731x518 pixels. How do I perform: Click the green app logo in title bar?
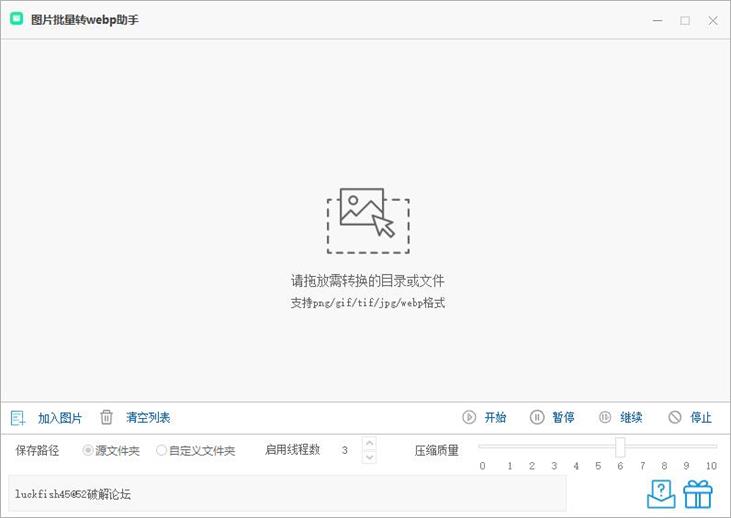[x=17, y=19]
